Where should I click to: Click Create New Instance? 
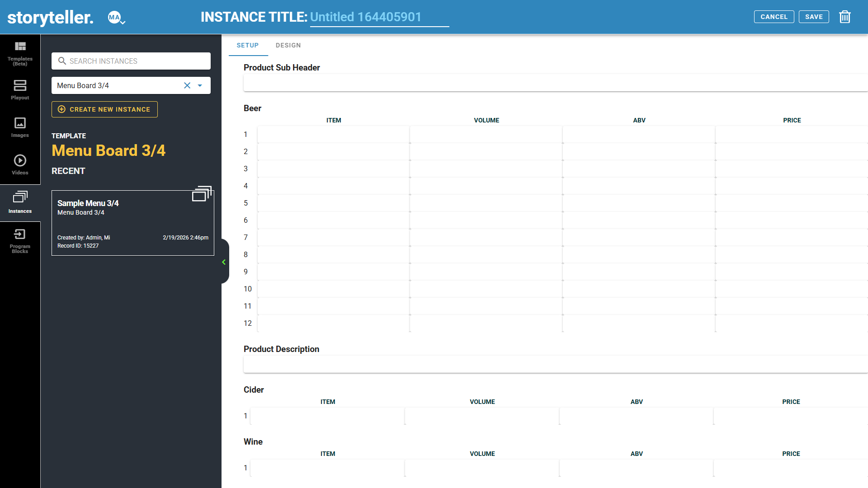(104, 109)
